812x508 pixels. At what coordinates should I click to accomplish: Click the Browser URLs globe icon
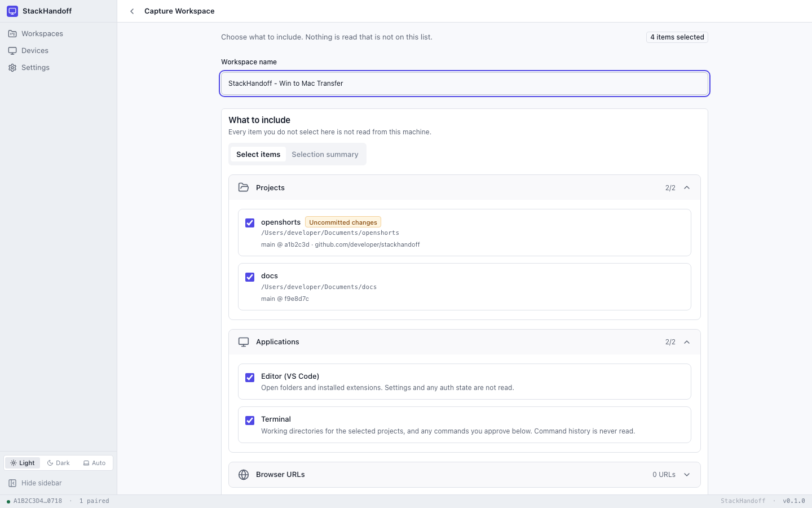[244, 475]
